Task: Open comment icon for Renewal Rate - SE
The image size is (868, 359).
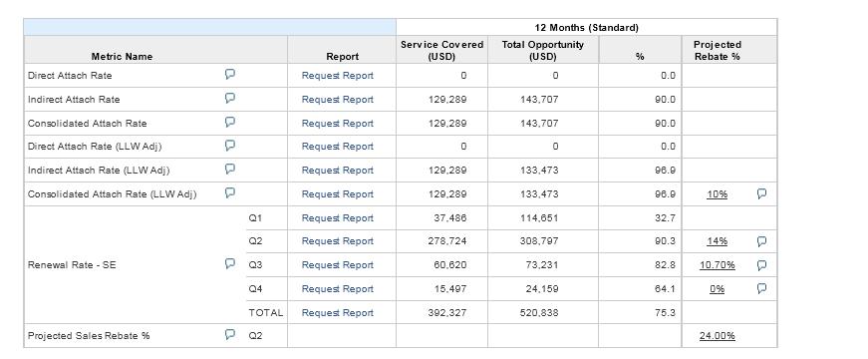Action: tap(230, 263)
